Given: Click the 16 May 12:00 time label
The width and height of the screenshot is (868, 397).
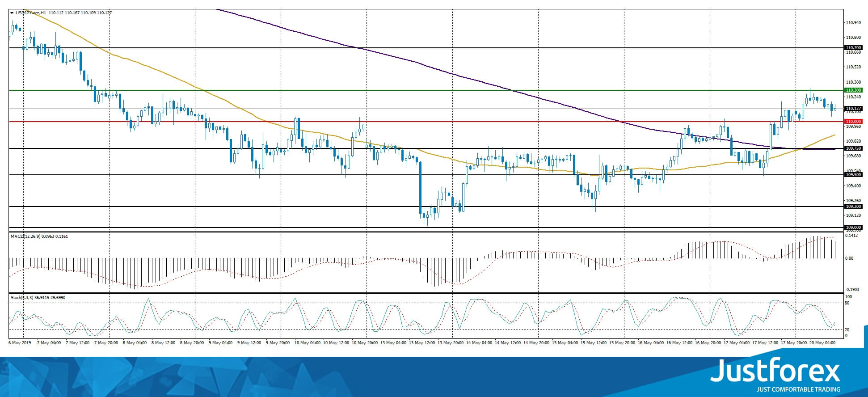Looking at the screenshot, I should click(x=679, y=343).
